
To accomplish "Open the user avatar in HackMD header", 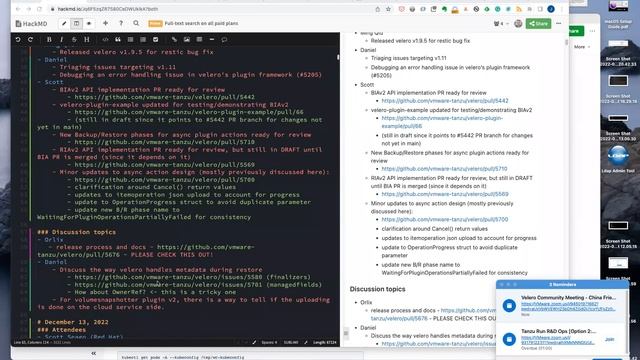I will click(518, 24).
